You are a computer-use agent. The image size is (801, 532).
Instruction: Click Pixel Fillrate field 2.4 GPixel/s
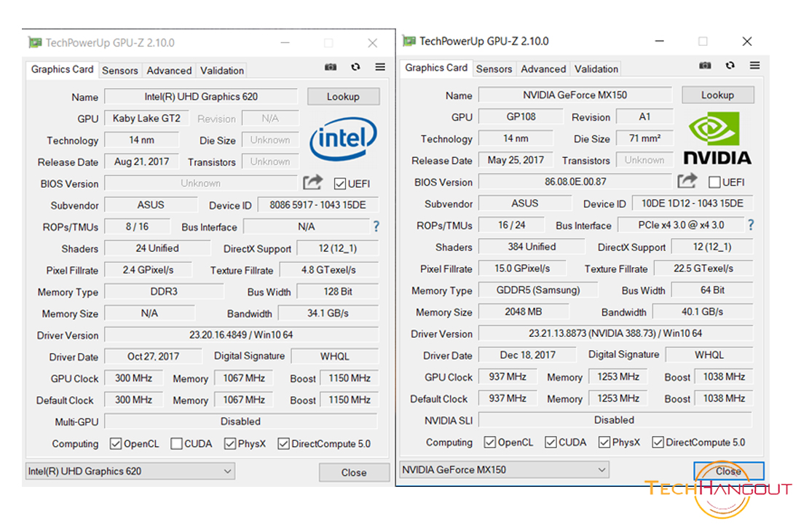[x=148, y=270]
